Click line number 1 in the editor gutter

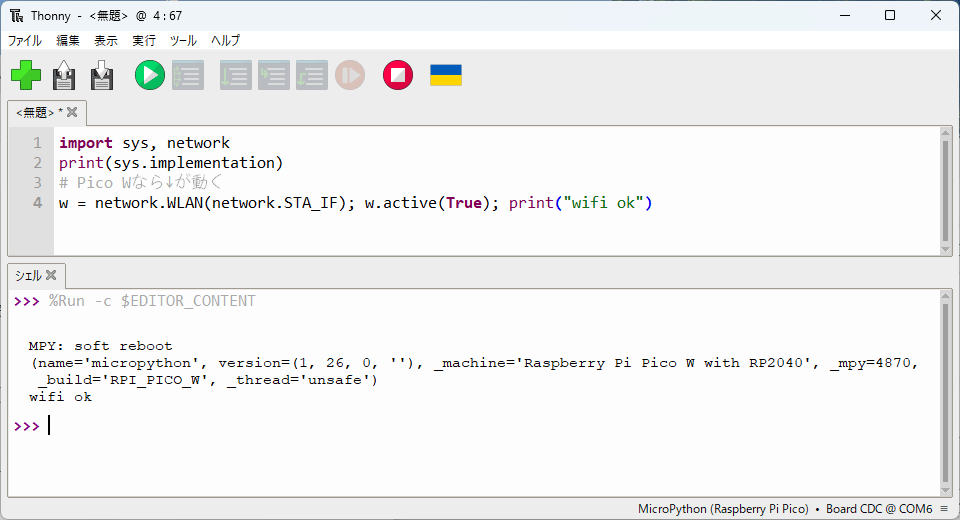pyautogui.click(x=37, y=143)
